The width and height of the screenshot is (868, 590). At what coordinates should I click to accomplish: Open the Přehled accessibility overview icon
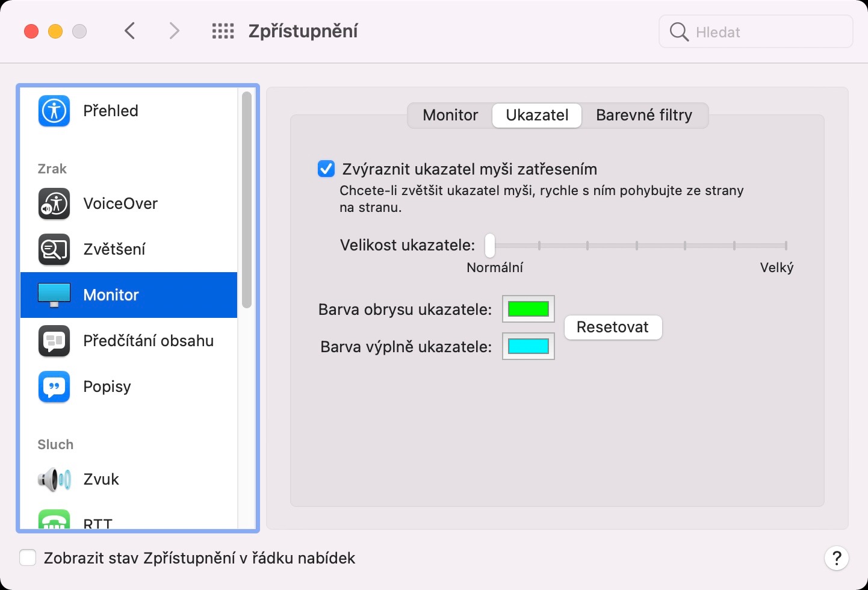click(x=54, y=111)
